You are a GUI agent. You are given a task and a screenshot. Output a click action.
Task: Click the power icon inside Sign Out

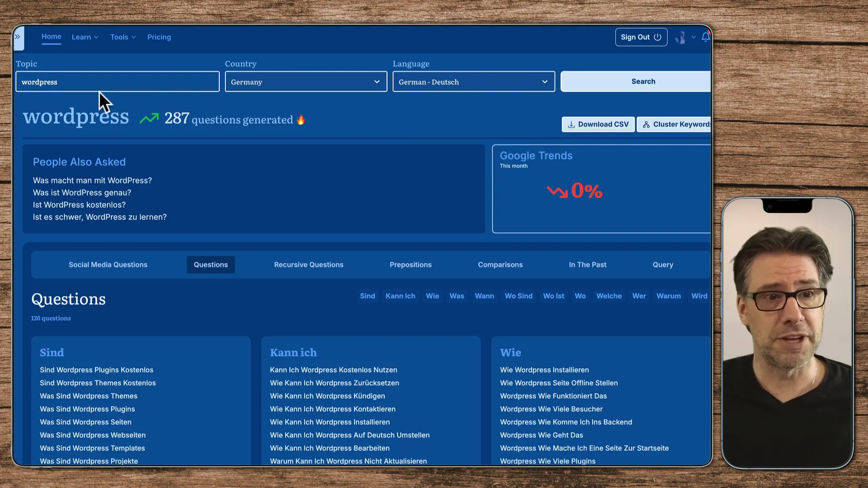[x=658, y=37]
